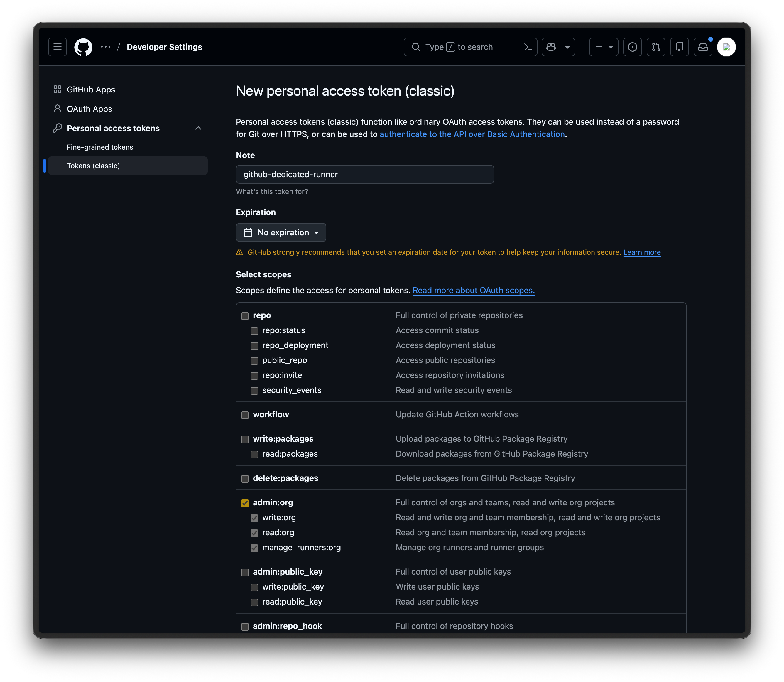The height and width of the screenshot is (682, 784).
Task: Open Fine-grained tokens
Action: [x=100, y=147]
